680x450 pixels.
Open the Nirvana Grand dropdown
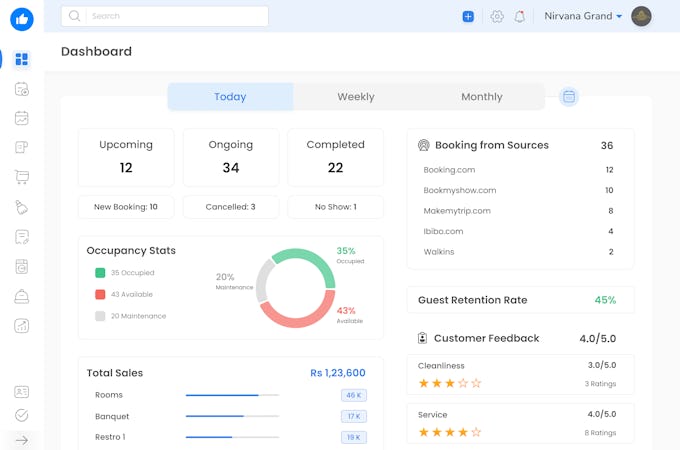[x=583, y=16]
